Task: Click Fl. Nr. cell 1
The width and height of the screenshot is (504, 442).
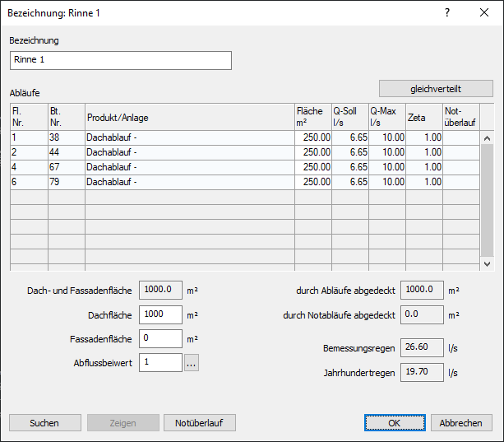Action: coord(29,137)
